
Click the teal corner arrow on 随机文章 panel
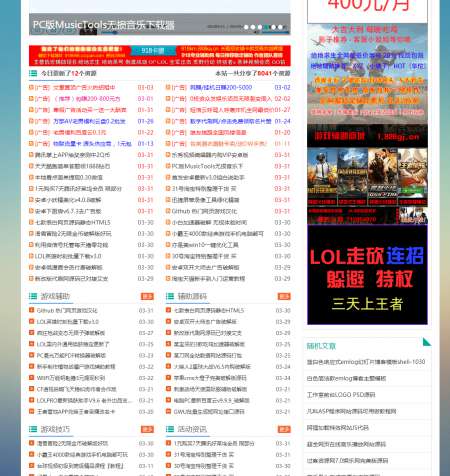pyautogui.click(x=427, y=342)
